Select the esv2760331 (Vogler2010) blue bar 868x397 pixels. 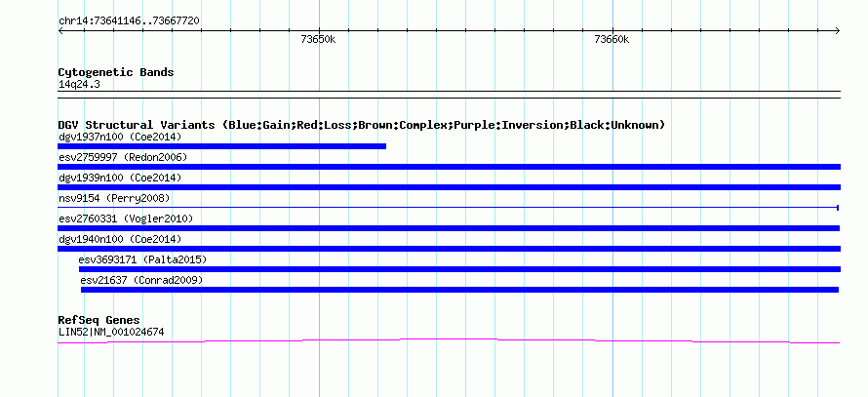[x=449, y=228]
